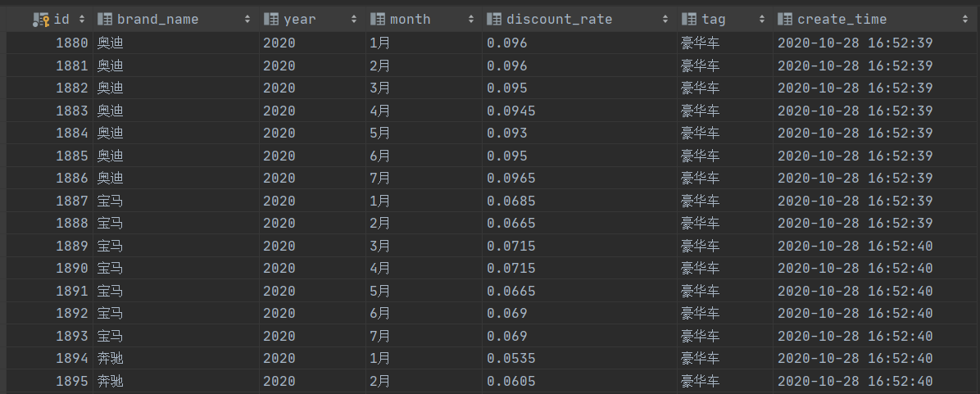Select the row with id 1880
Image resolution: width=980 pixels, height=394 pixels.
[493, 43]
